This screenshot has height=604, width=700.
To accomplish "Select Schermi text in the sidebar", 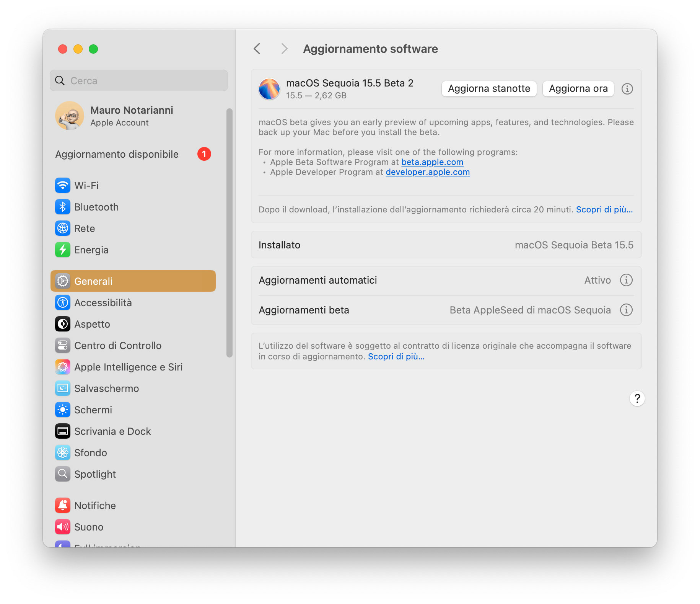I will (93, 410).
